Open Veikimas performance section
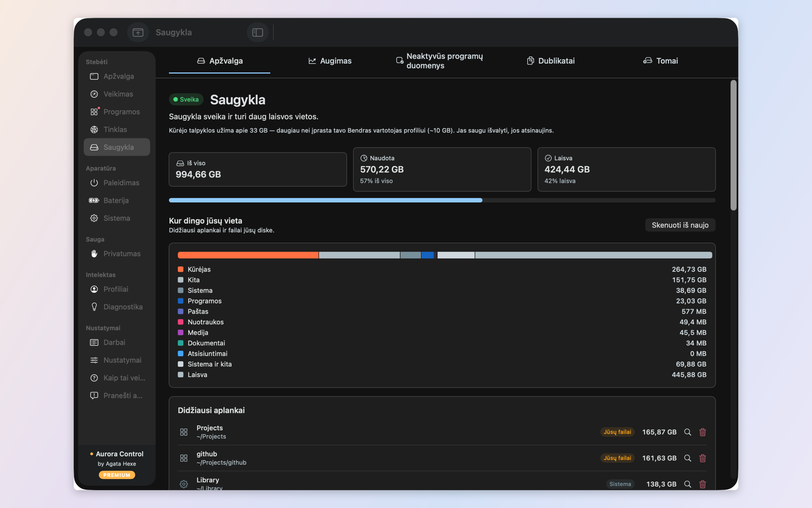Image resolution: width=812 pixels, height=508 pixels. [x=117, y=94]
